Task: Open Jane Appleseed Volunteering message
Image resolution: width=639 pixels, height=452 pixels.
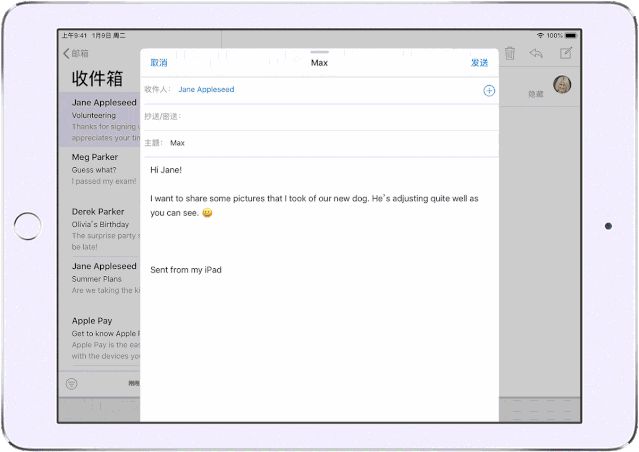Action: pos(100,120)
